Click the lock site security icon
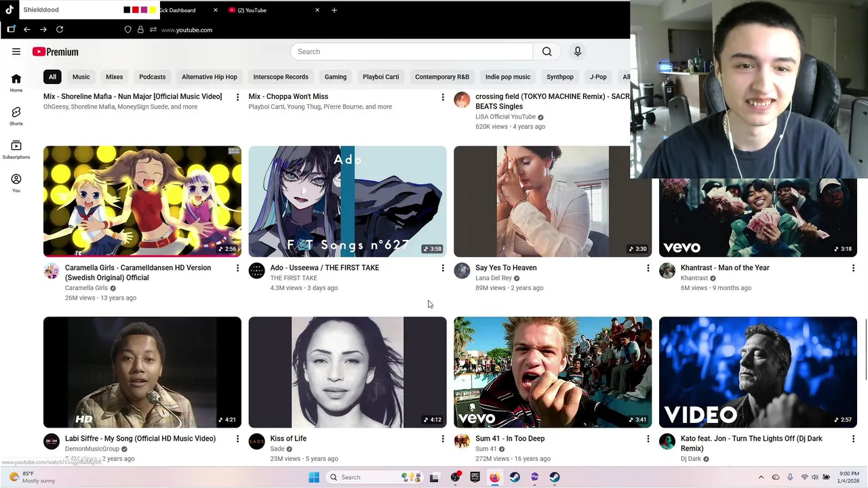 pos(140,30)
